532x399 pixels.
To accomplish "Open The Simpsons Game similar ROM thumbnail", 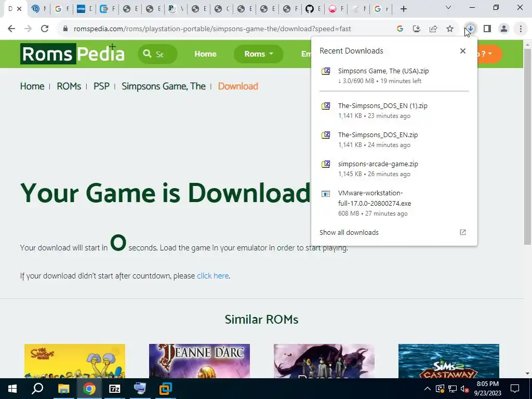I will [x=75, y=361].
